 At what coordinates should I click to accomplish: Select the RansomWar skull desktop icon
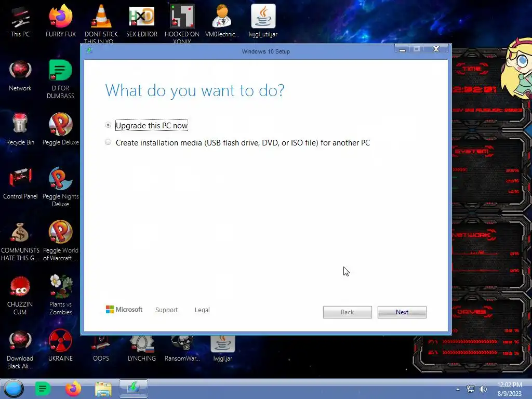click(182, 350)
